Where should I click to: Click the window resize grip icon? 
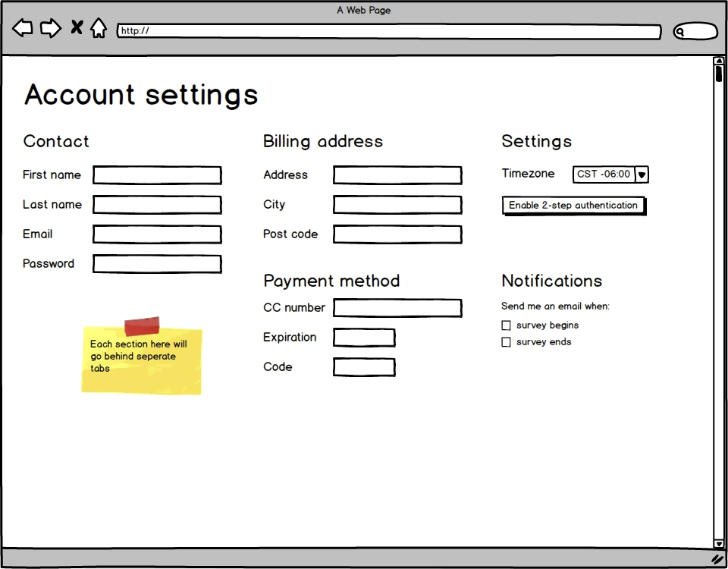coord(717,559)
